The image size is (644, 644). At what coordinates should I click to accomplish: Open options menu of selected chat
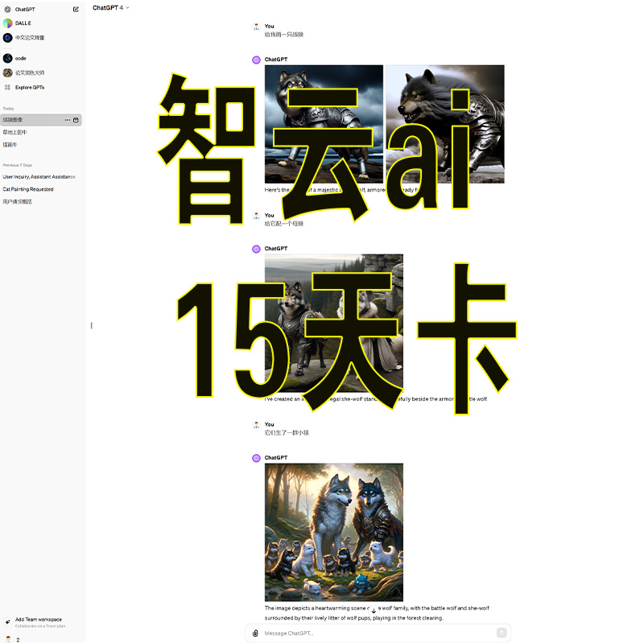[x=68, y=120]
